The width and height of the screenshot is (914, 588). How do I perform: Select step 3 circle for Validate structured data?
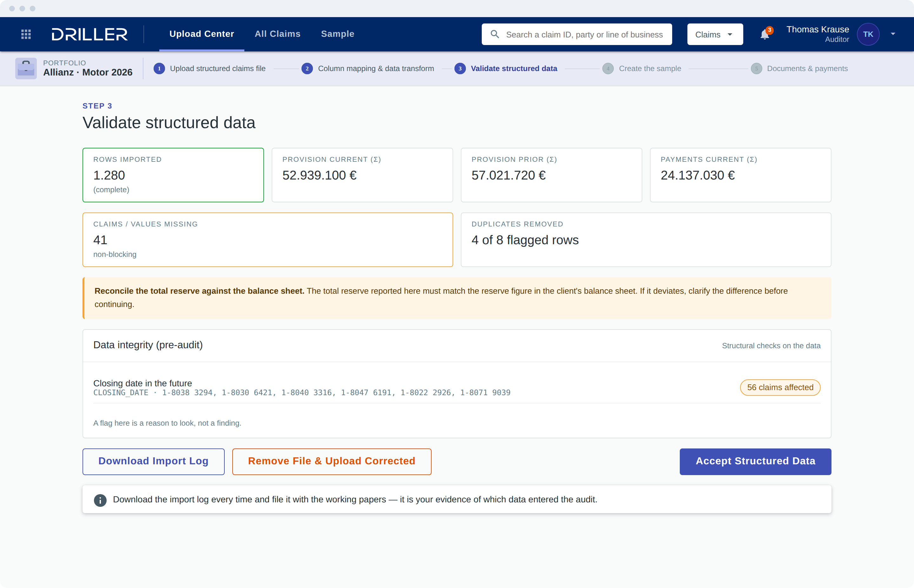460,69
